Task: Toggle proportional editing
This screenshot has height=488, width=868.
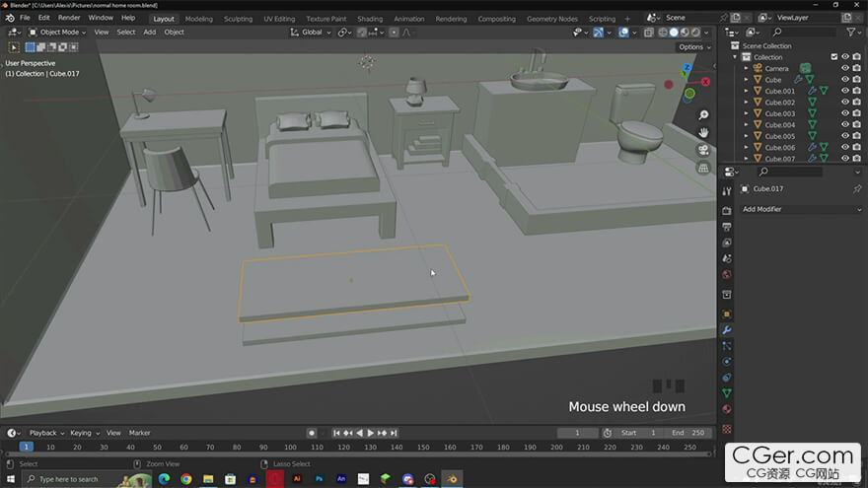Action: coord(394,33)
